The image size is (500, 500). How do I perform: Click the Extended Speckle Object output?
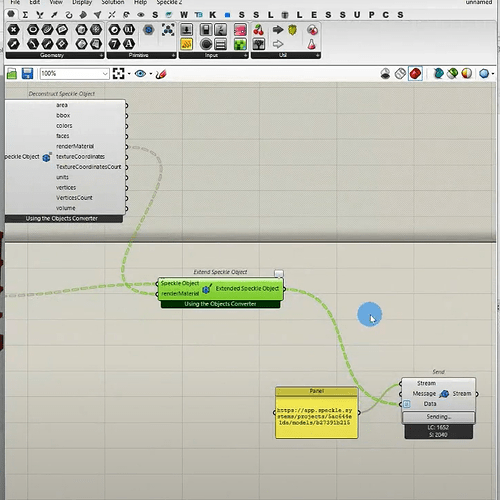(247, 289)
